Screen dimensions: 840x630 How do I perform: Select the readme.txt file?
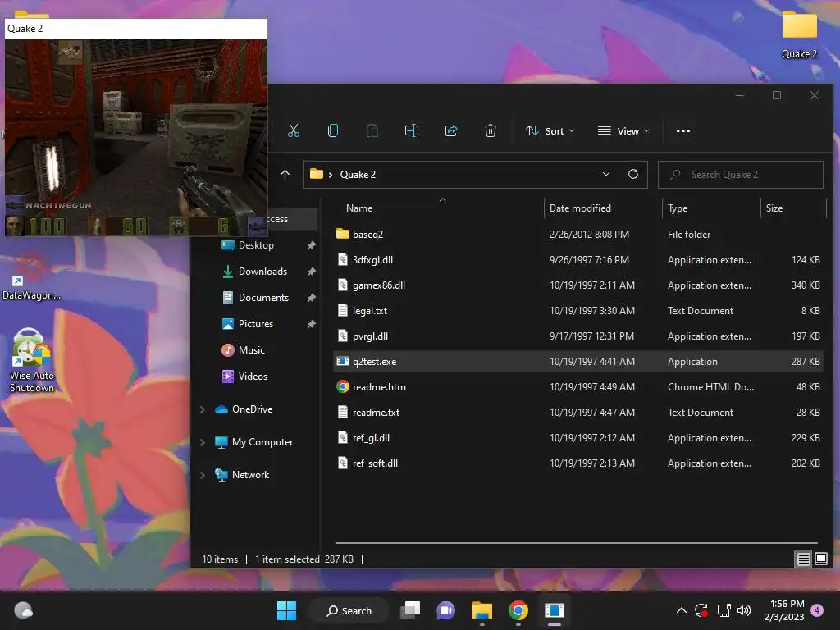[x=578, y=413]
